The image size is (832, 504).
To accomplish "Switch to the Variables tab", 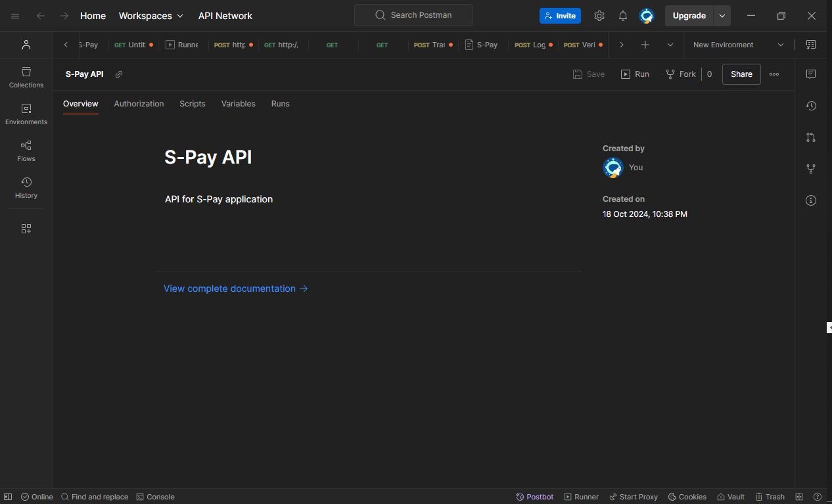I will 239,104.
